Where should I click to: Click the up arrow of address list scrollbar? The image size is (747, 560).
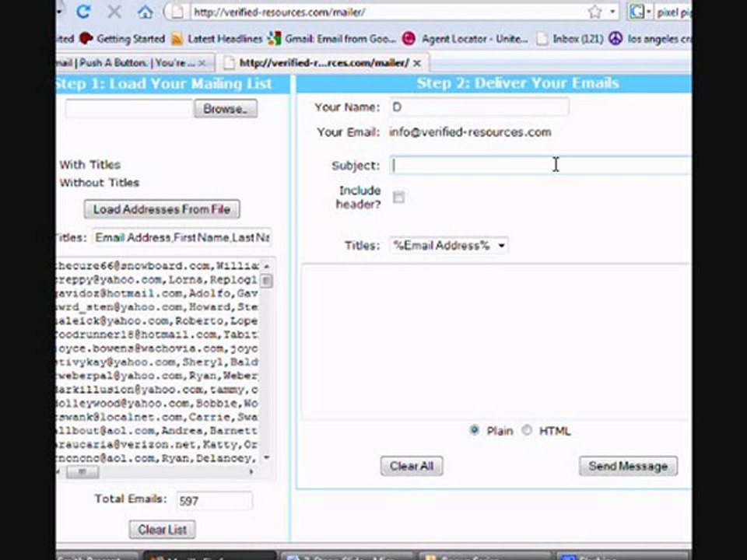click(x=267, y=266)
